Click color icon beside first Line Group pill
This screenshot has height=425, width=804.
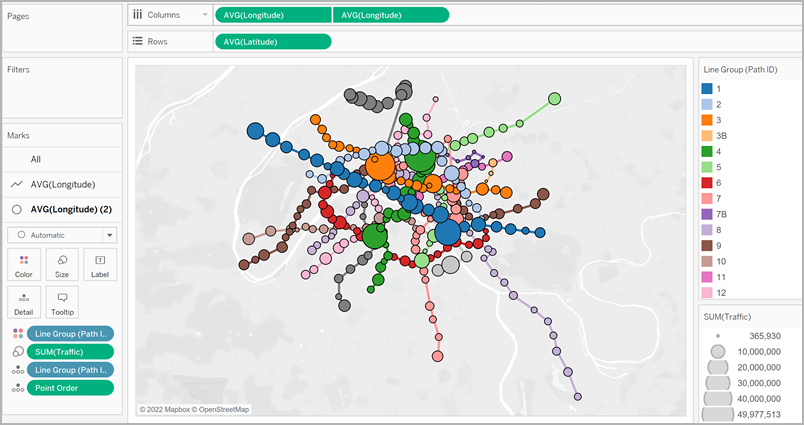click(x=16, y=334)
